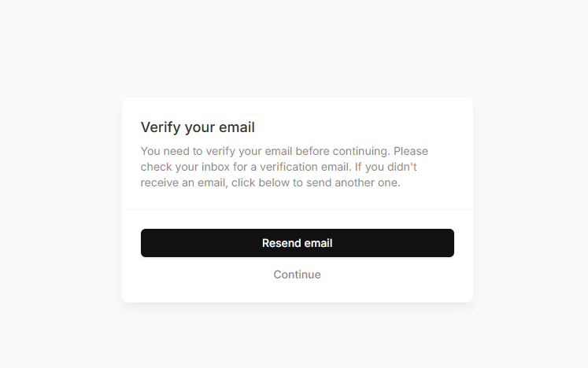Viewport: 588px width, 368px height.
Task: Click the word 'Verify' in the heading
Action: [x=160, y=127]
